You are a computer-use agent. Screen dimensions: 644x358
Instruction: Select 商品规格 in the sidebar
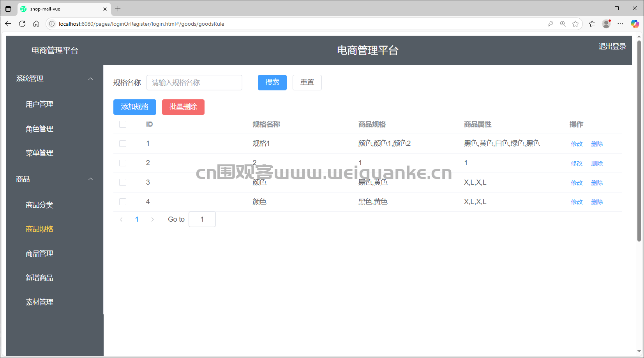(39, 229)
